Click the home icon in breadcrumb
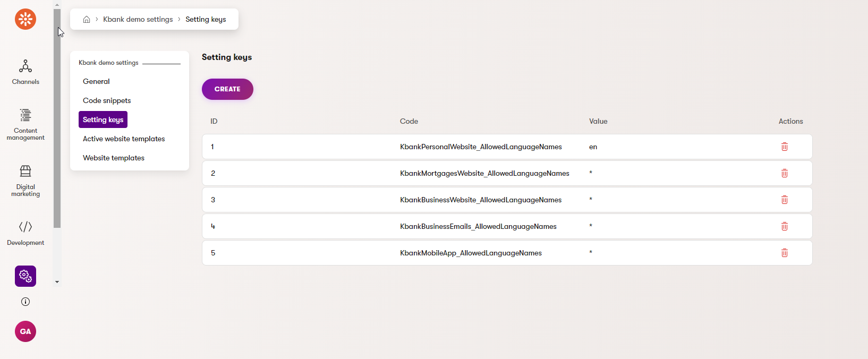The image size is (868, 359). (x=87, y=20)
